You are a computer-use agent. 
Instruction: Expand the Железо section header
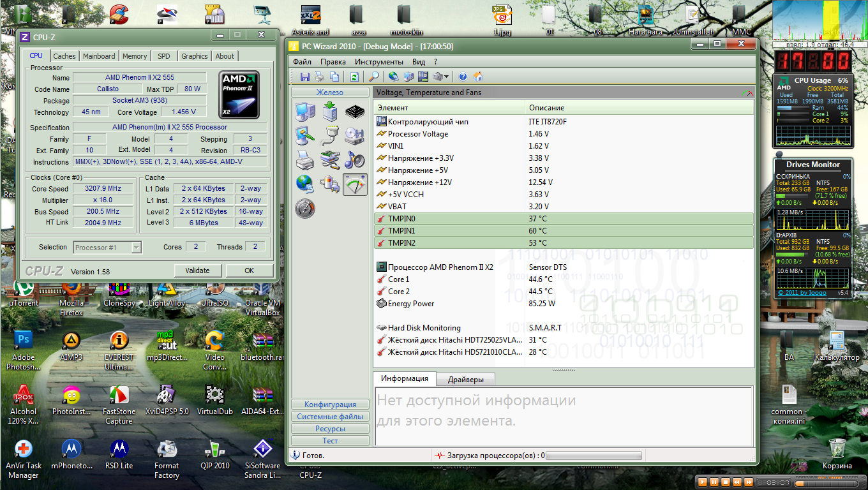(x=330, y=93)
